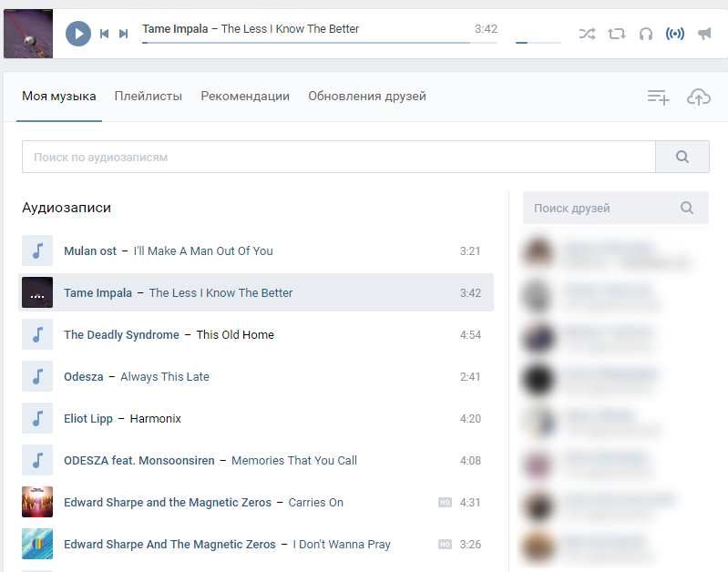The height and width of the screenshot is (572, 728).
Task: Skip to the previous track
Action: point(105,34)
